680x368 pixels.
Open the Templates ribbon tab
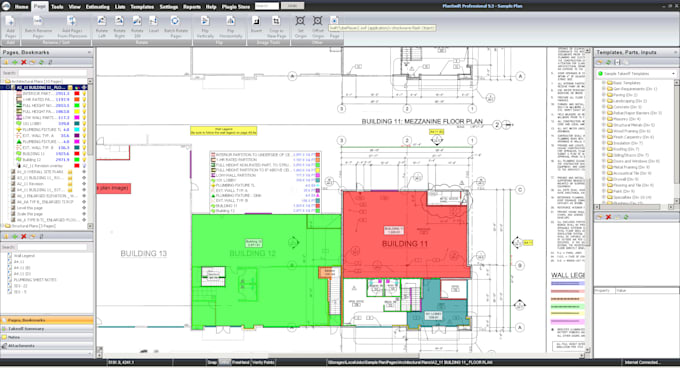pyautogui.click(x=142, y=7)
